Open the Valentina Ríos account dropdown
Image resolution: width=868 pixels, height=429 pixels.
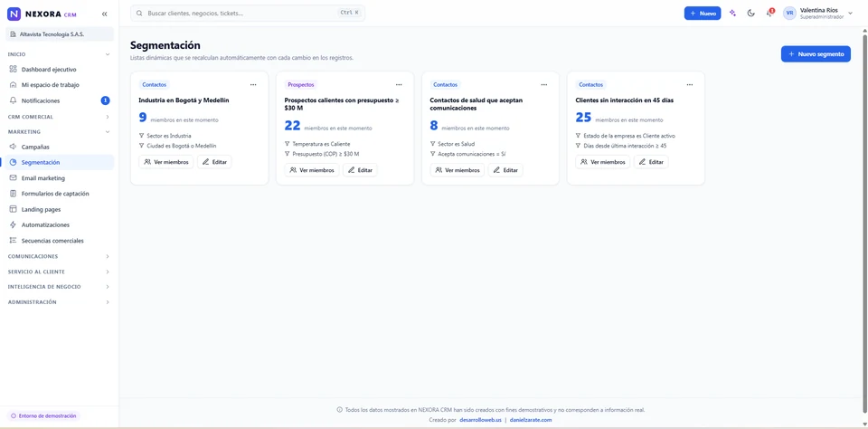(x=818, y=14)
